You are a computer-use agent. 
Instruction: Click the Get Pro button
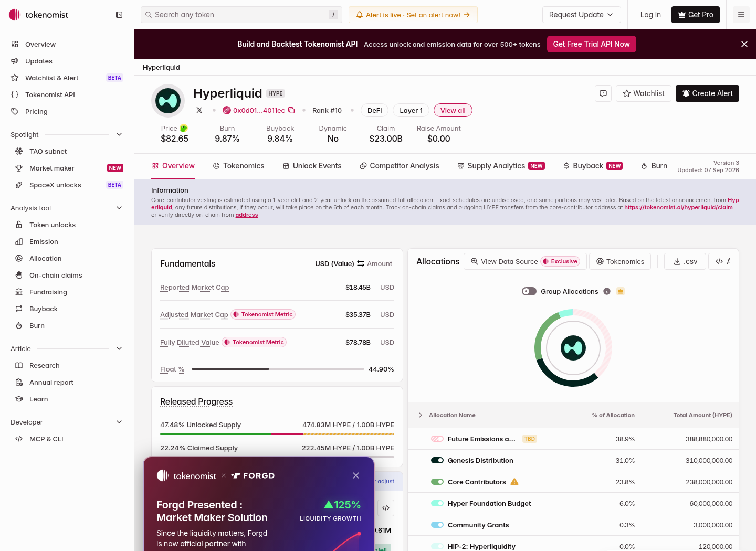(696, 15)
